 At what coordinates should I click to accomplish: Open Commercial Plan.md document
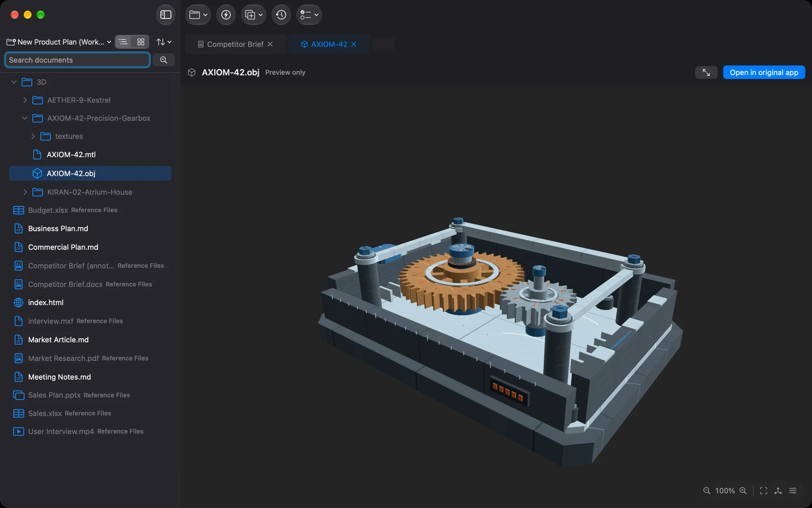(x=90, y=247)
